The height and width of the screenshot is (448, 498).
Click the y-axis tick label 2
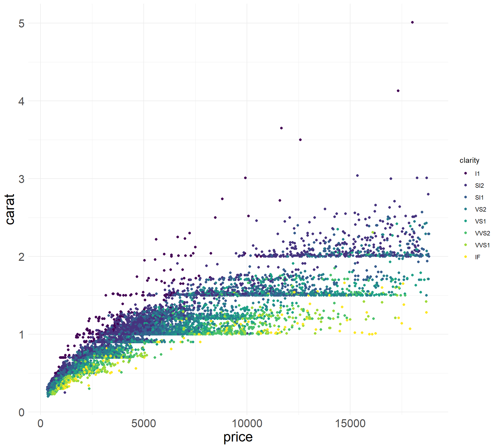(x=21, y=257)
